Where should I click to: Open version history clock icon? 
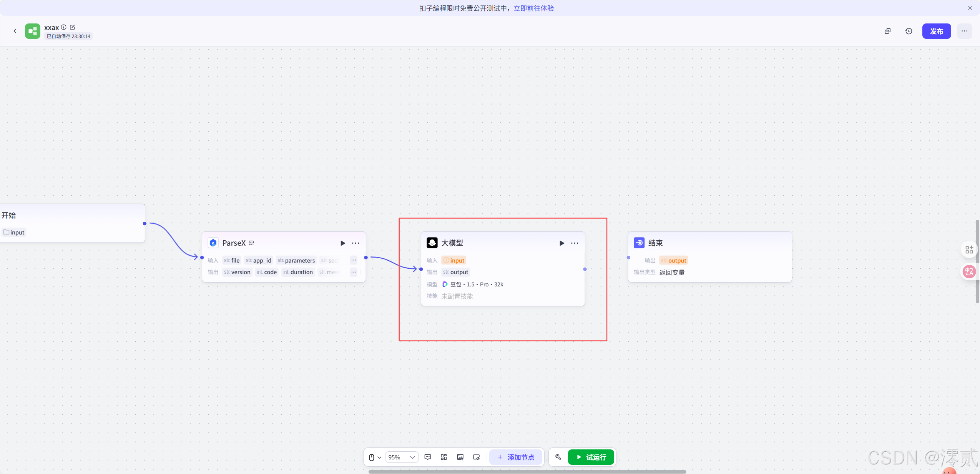tap(909, 31)
